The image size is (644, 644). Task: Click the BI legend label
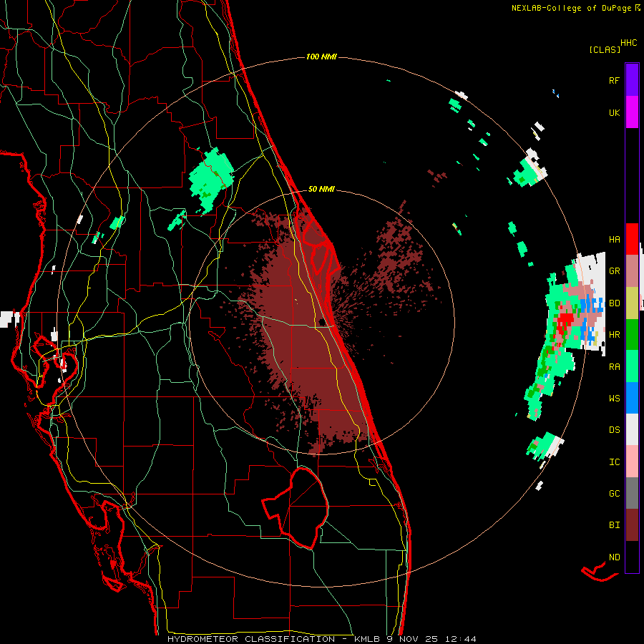click(x=614, y=525)
